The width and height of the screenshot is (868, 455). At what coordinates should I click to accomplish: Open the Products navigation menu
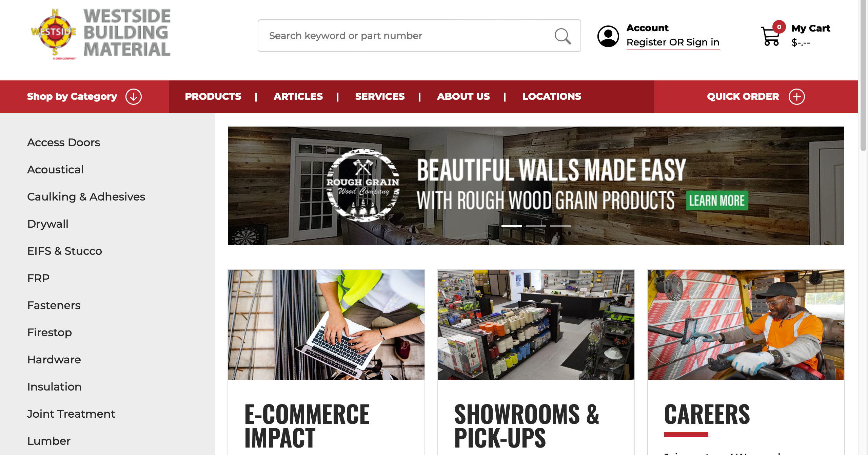(213, 97)
